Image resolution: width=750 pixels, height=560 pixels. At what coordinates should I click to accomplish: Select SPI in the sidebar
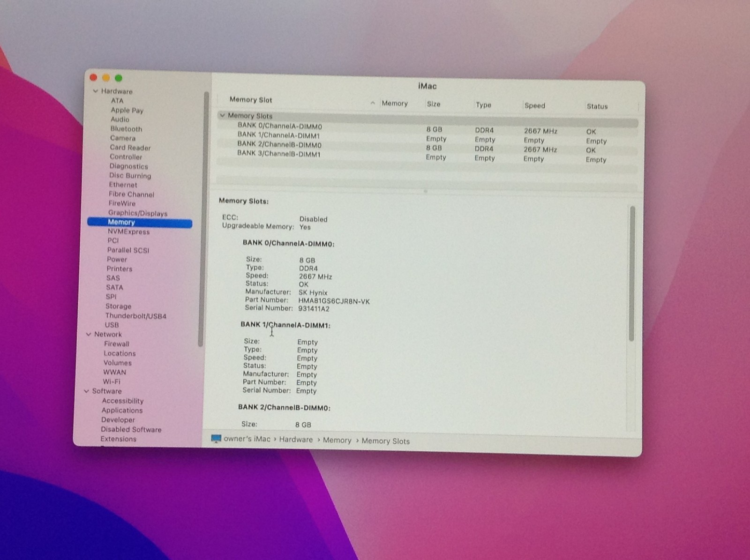point(111,297)
